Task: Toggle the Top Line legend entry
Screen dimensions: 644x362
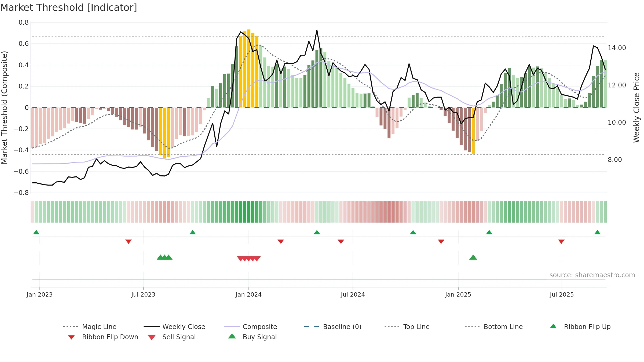Action: point(407,327)
